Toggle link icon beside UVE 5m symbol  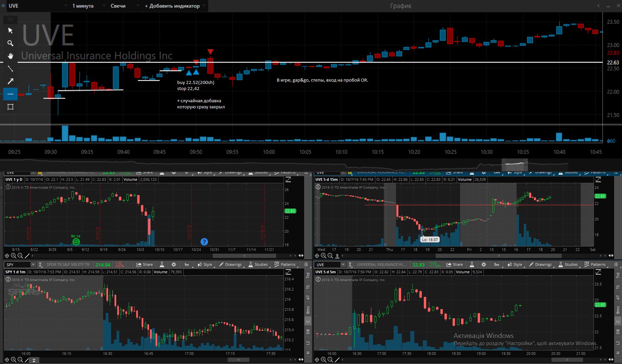(x=350, y=264)
